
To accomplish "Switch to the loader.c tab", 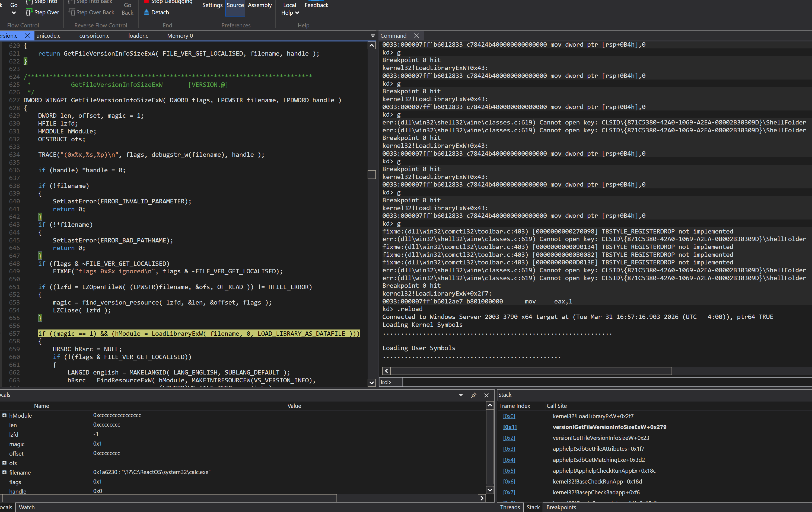I will pyautogui.click(x=138, y=36).
